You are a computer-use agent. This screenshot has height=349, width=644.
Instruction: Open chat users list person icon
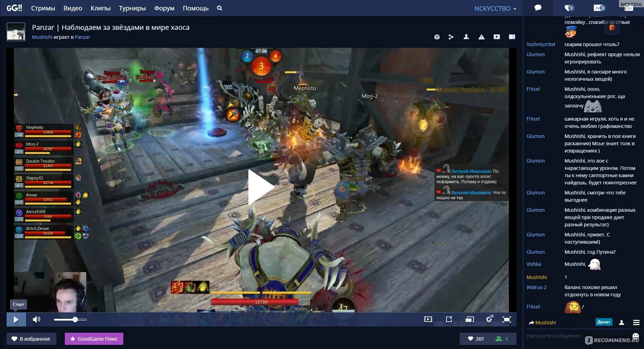[621, 322]
